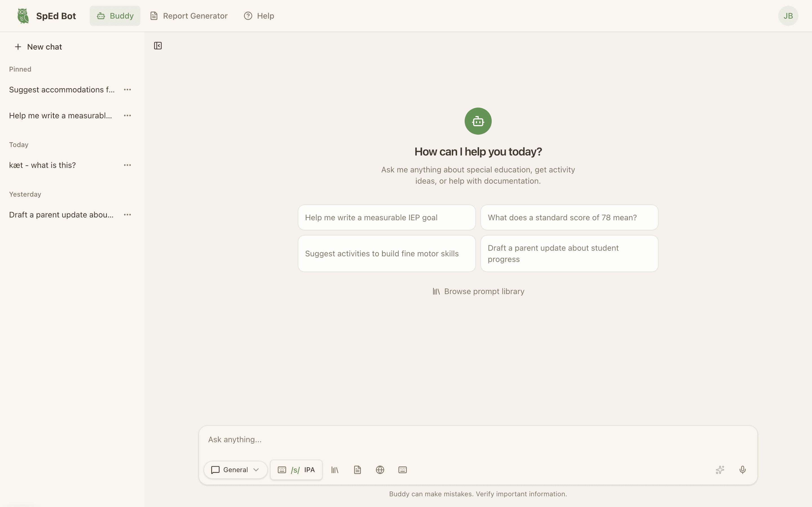Open the Help menu
812x507 pixels.
pos(259,15)
